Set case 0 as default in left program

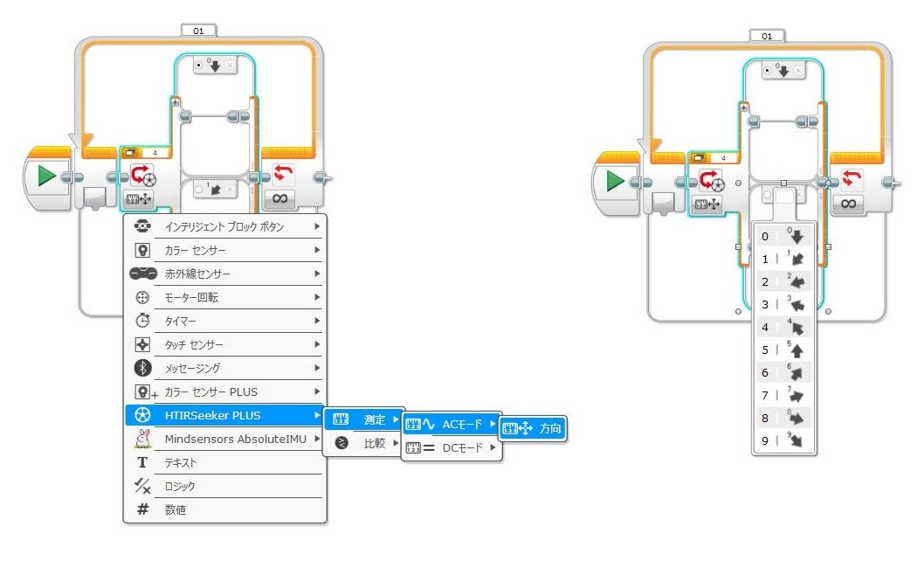(x=198, y=65)
